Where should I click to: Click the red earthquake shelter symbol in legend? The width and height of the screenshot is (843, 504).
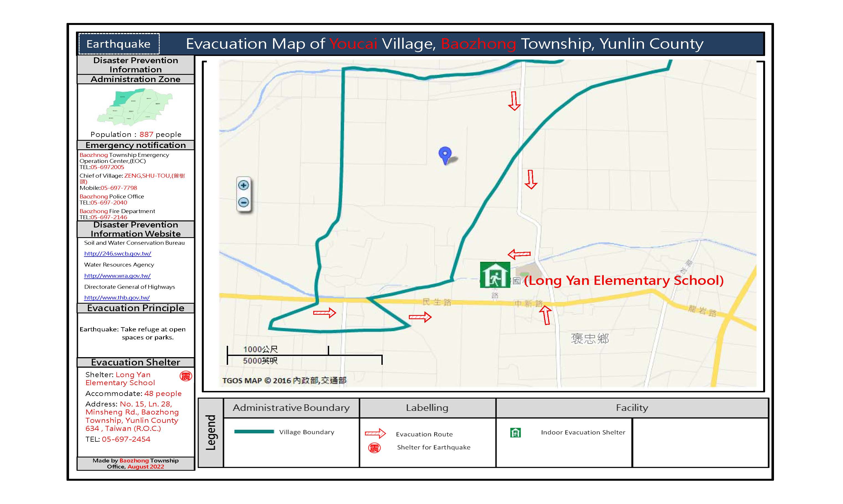point(375,448)
